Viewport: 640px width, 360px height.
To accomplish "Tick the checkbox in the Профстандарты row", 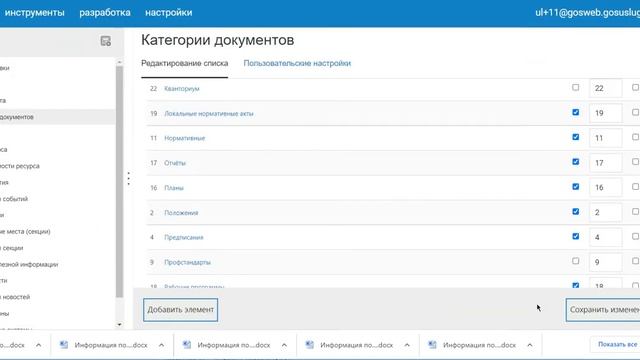I will coord(576,261).
